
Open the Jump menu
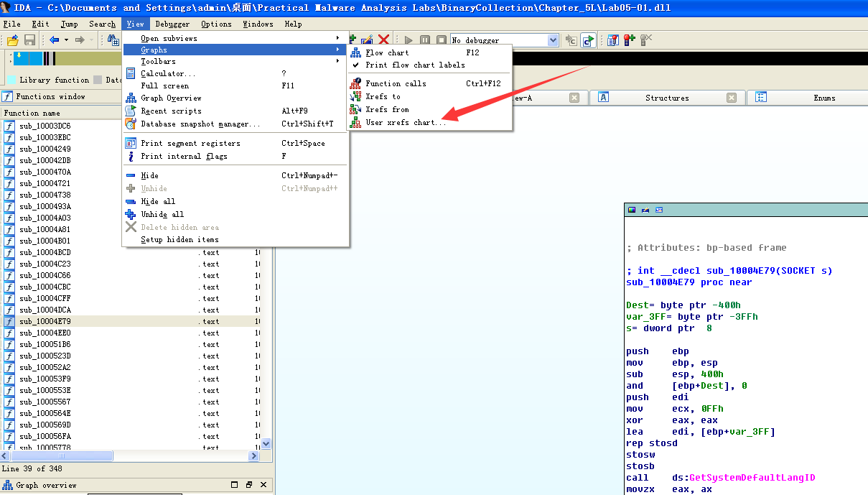(x=70, y=24)
